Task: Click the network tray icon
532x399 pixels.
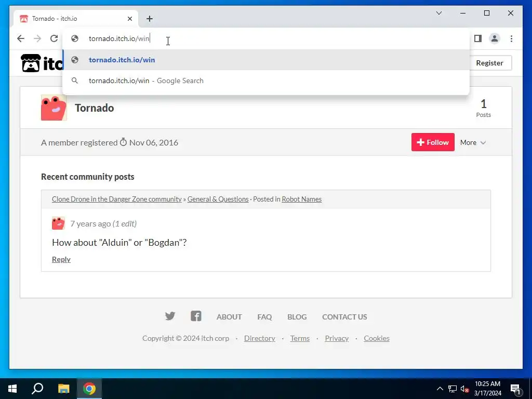Action: click(453, 389)
